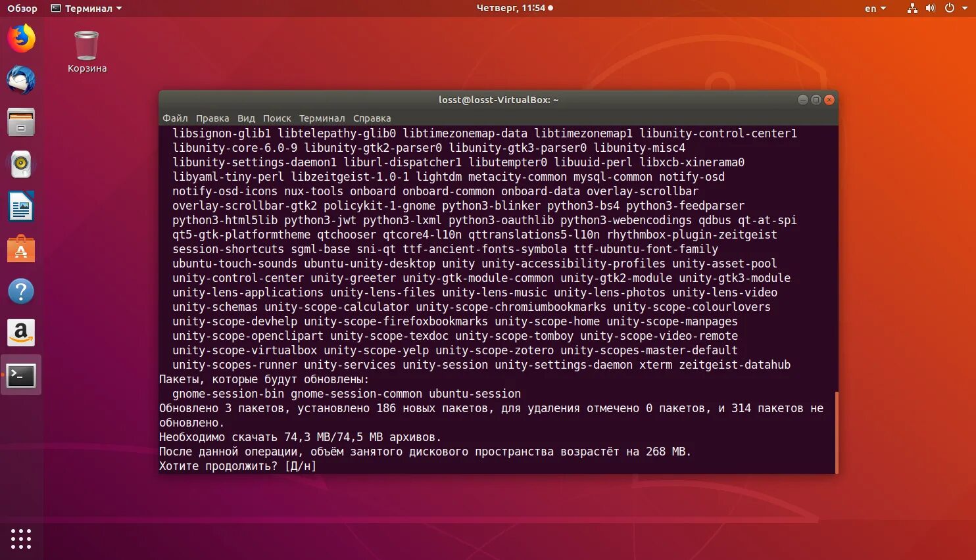This screenshot has height=560, width=976.
Task: Click the package name libsignon-glib1
Action: point(222,133)
